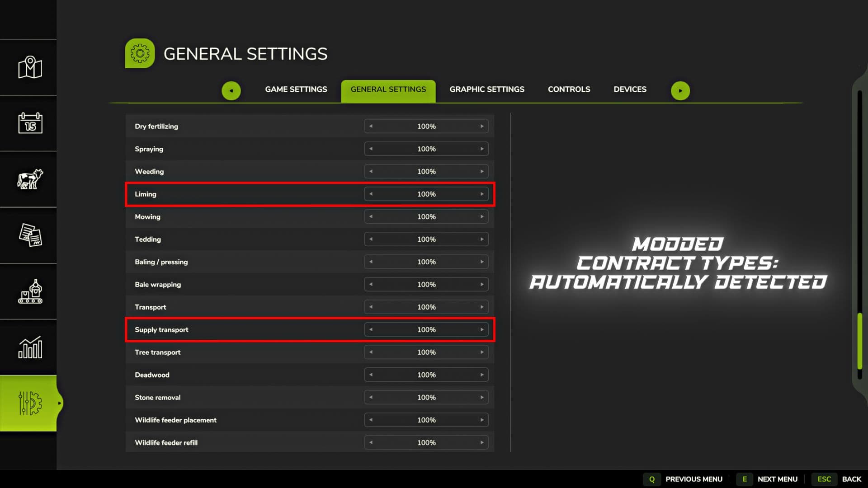The width and height of the screenshot is (868, 488).
Task: Decrease the Stone removal percentage
Action: click(x=371, y=397)
